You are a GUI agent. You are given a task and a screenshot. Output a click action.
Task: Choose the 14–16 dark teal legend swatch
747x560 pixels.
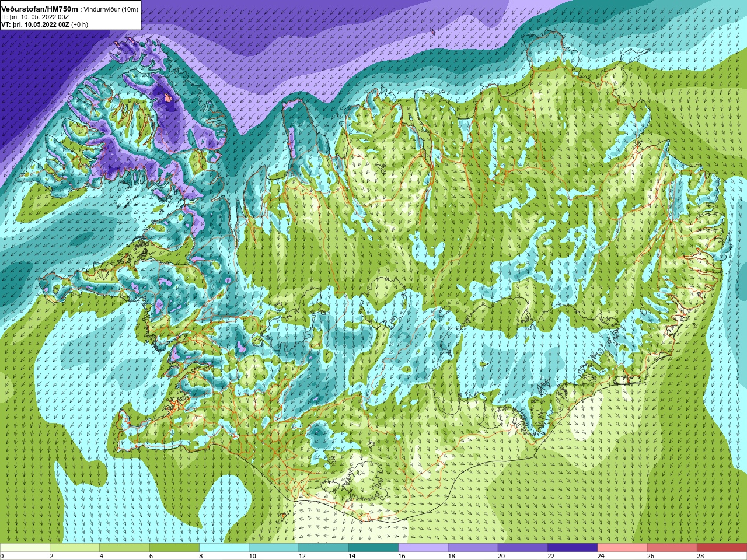coord(373,548)
